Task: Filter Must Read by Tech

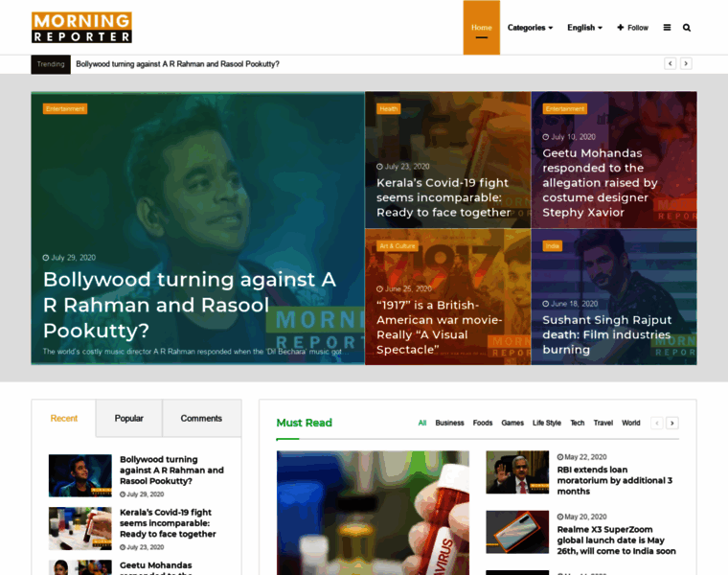Action: [x=577, y=424]
